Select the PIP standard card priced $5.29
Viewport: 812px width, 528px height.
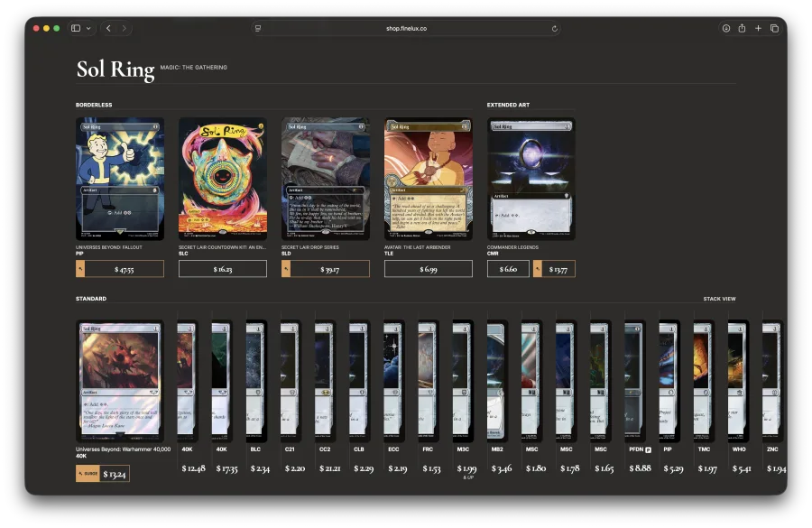pyautogui.click(x=669, y=380)
